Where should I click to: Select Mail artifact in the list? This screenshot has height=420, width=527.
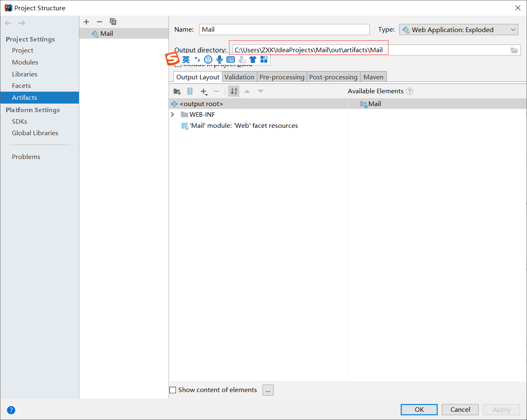click(124, 34)
